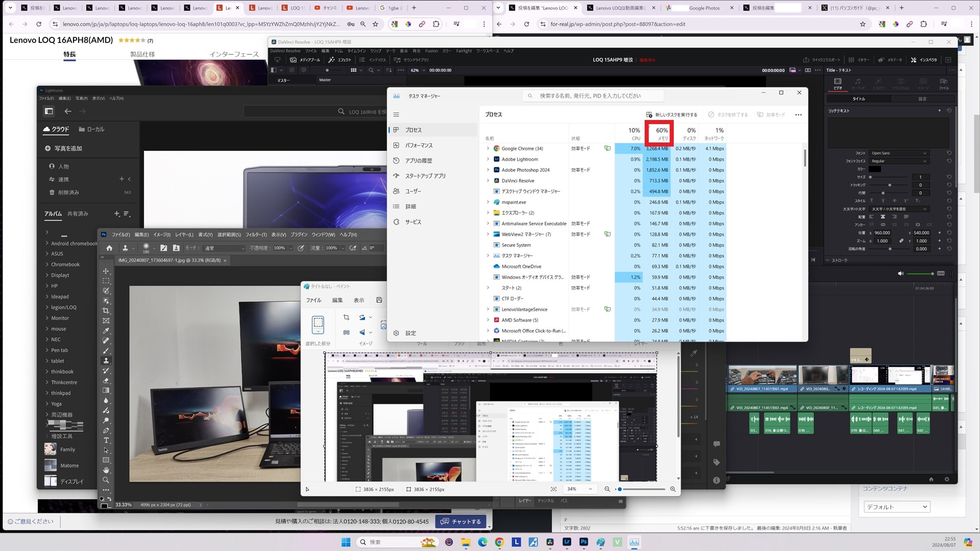Switch to パフォーマンス tab in Task Manager
The image size is (980, 551).
click(419, 146)
